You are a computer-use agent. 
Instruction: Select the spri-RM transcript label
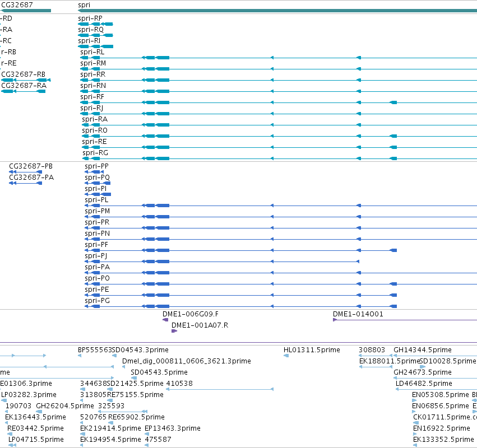pyautogui.click(x=93, y=63)
